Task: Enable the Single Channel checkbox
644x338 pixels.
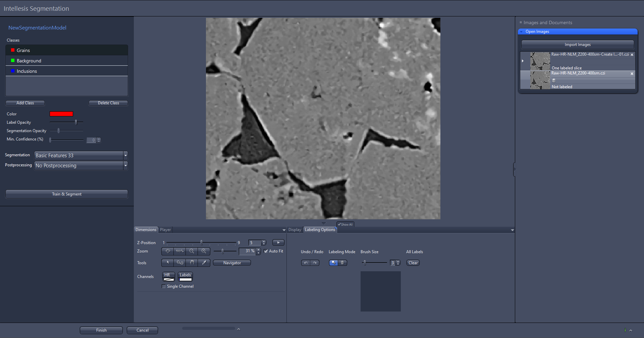Action: [x=164, y=286]
